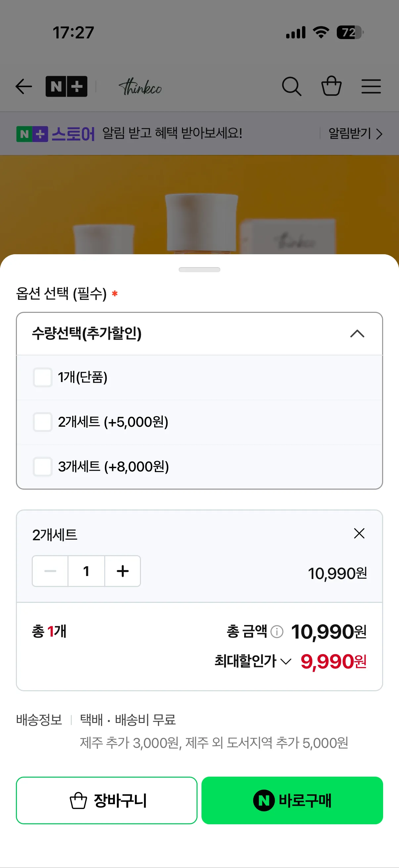Add to cart with 장바구니 button

pyautogui.click(x=107, y=800)
